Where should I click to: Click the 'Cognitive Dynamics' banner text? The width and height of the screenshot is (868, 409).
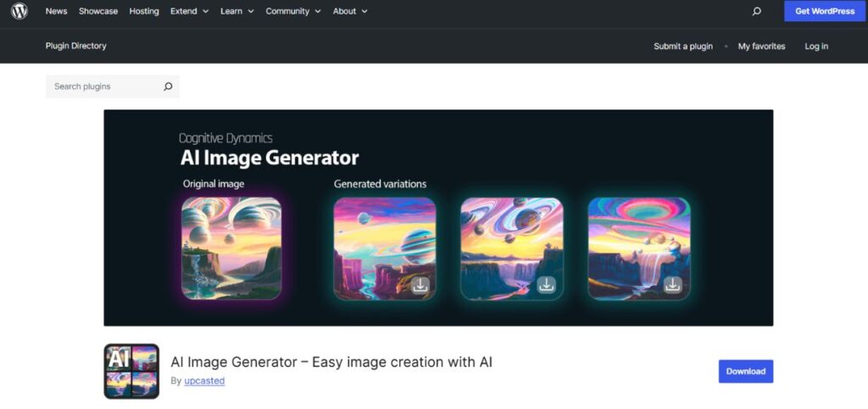[225, 138]
